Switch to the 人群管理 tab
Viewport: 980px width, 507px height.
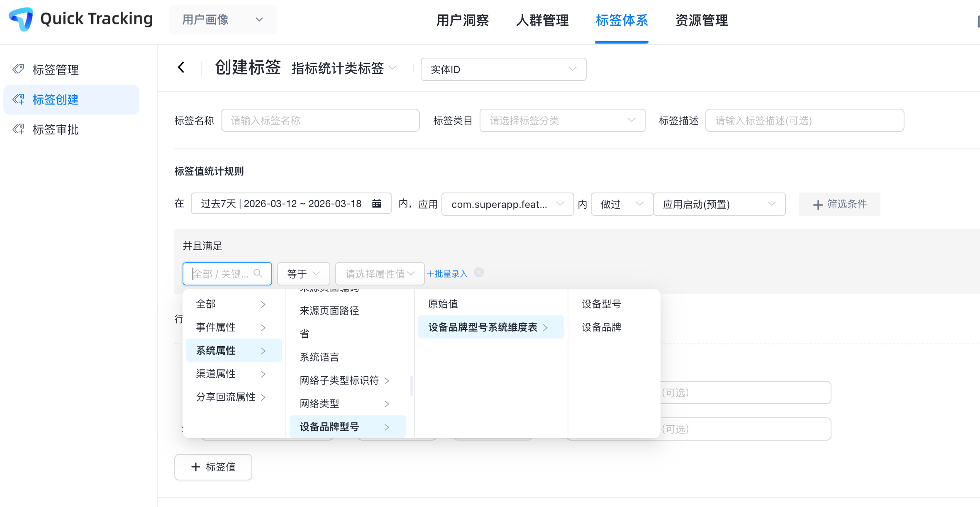542,20
